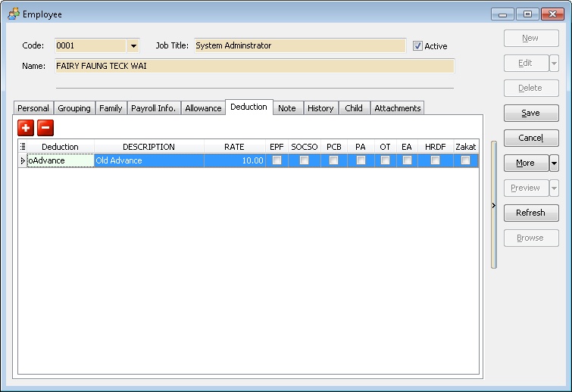Minimize the Employee window
This screenshot has height=392, width=572.
click(x=502, y=14)
